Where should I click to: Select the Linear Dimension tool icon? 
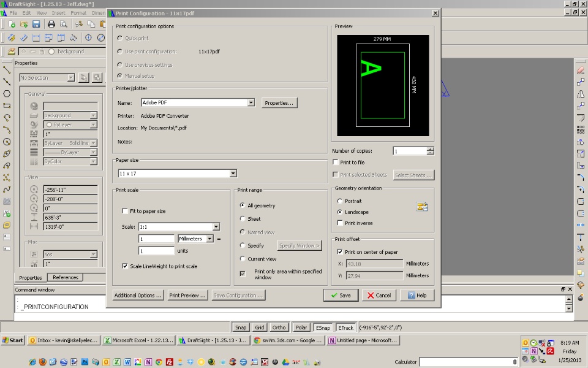pos(36,38)
